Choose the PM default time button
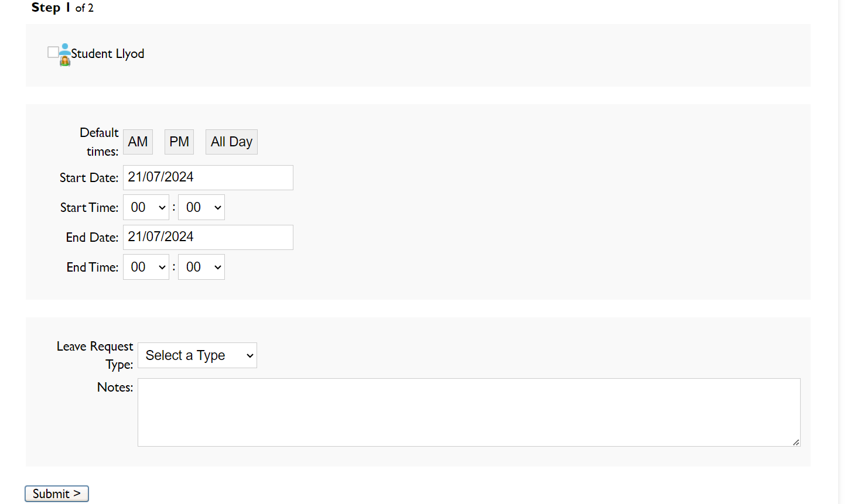851x504 pixels. [179, 142]
